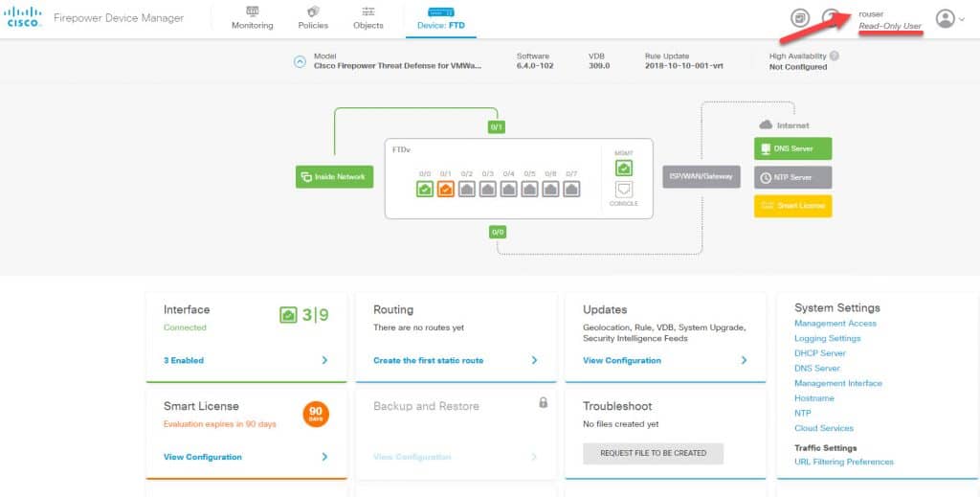View Configuration under Smart License
The image size is (980, 497).
click(203, 457)
